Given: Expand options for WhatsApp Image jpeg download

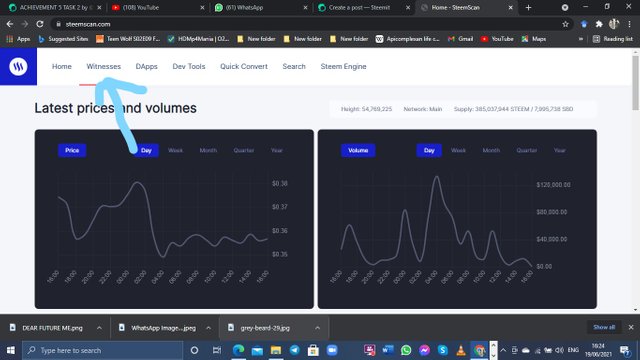Looking at the screenshot, I should click(x=209, y=328).
